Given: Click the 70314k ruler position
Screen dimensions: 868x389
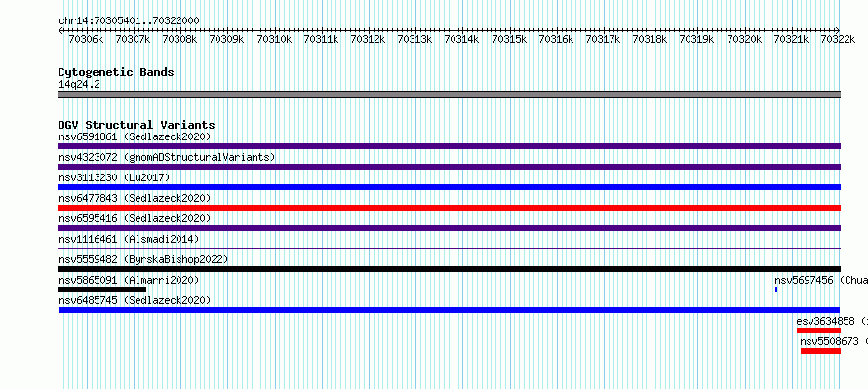Looking at the screenshot, I should click(462, 39).
